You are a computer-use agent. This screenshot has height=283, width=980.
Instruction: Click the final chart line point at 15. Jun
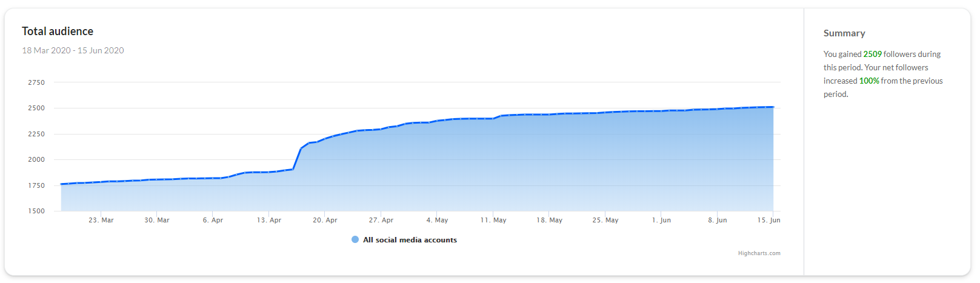click(x=773, y=107)
